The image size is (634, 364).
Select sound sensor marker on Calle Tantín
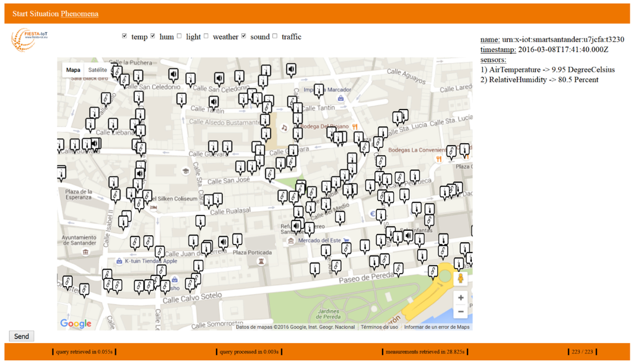click(214, 102)
